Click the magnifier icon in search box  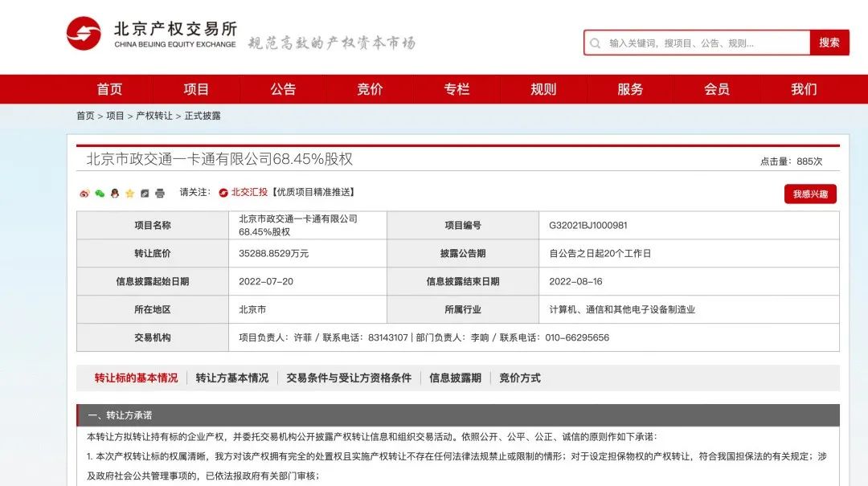coord(595,43)
